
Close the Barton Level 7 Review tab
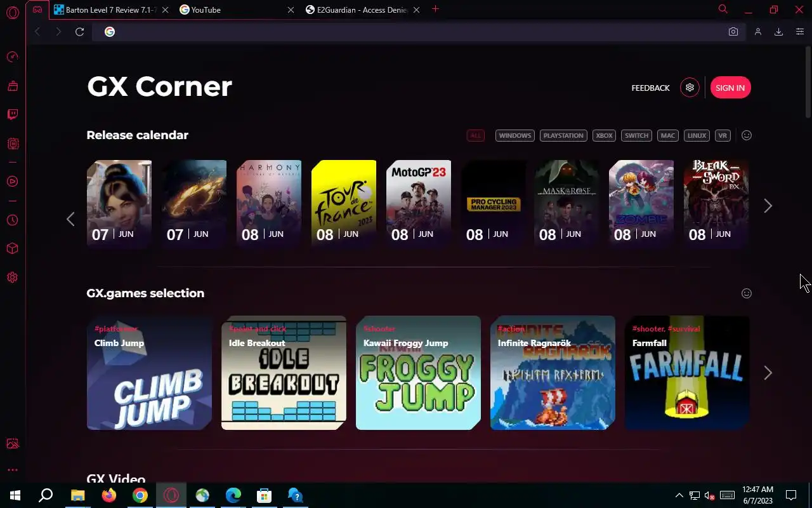166,10
